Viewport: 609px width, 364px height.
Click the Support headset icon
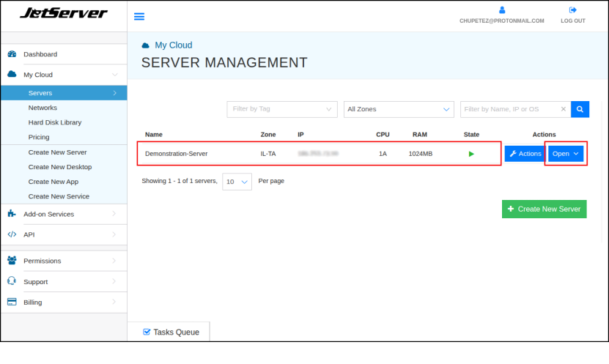point(12,281)
